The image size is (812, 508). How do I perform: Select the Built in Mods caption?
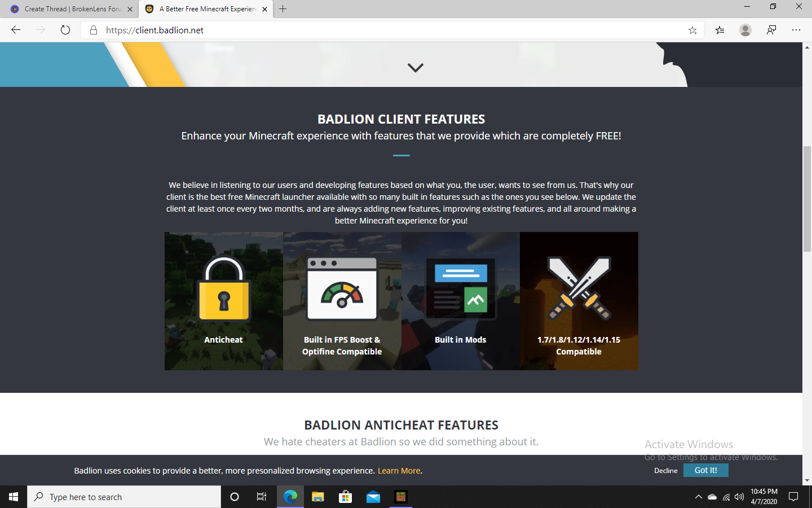(x=460, y=340)
